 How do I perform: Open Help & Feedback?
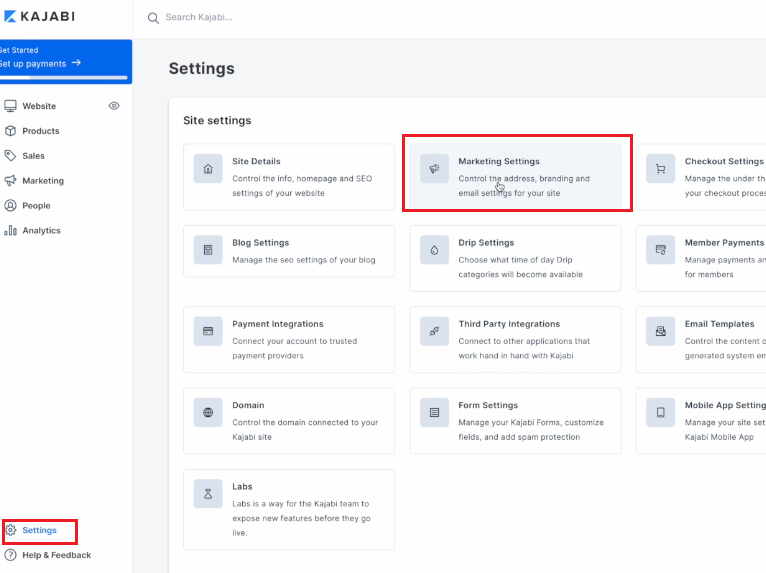click(x=57, y=555)
